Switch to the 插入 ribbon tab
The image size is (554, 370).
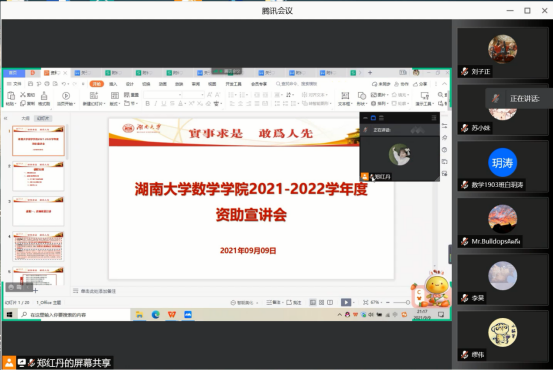[113, 84]
